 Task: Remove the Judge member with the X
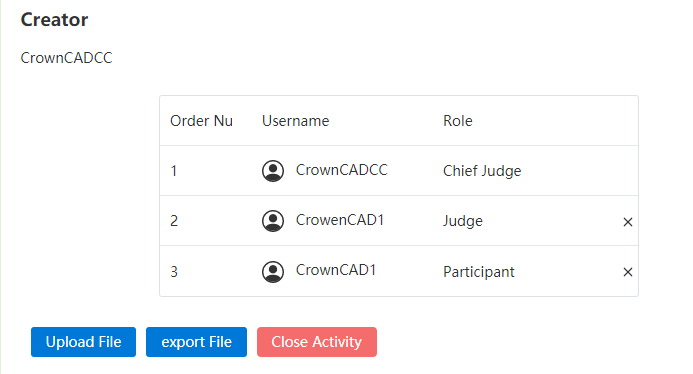click(x=628, y=221)
